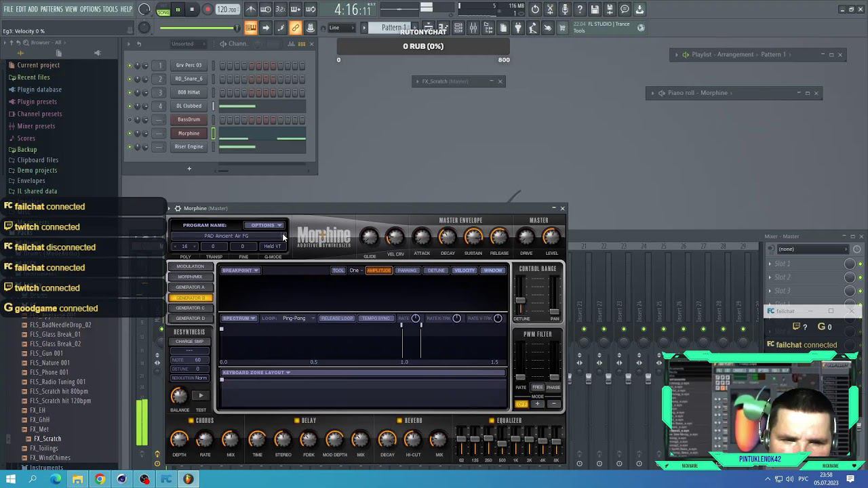Open the mixer (none) preset dropdown

click(x=813, y=249)
